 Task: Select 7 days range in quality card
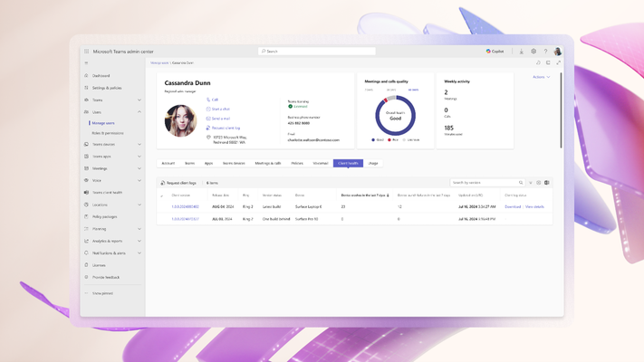pos(369,90)
